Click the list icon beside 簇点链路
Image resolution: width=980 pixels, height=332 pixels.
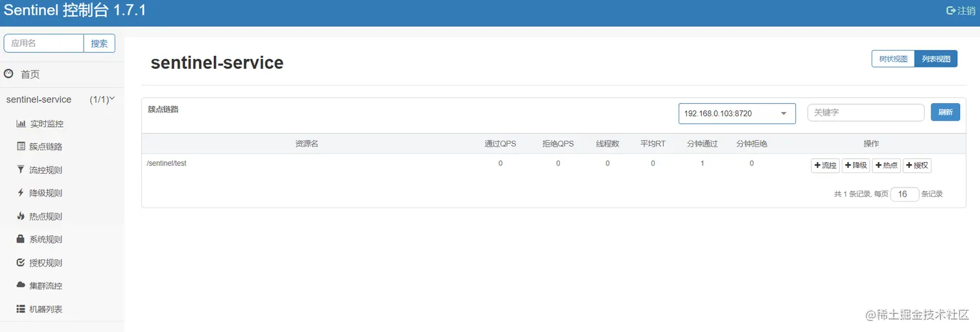[21, 147]
